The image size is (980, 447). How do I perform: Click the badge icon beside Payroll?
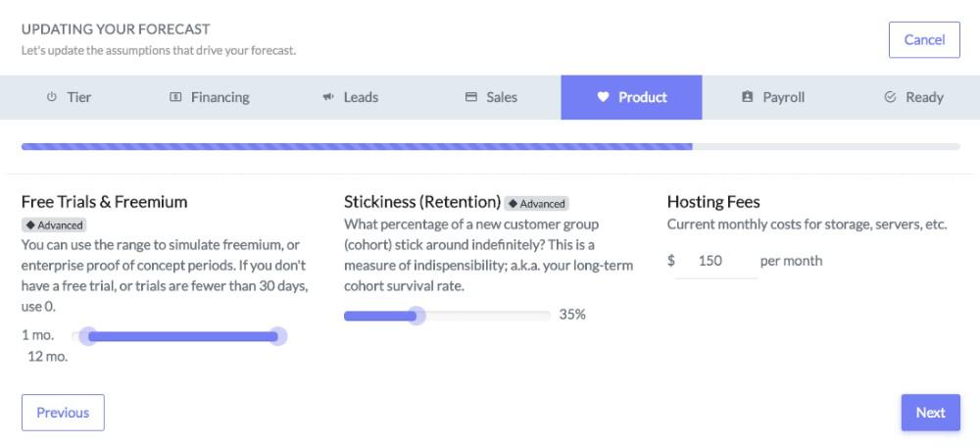click(747, 97)
